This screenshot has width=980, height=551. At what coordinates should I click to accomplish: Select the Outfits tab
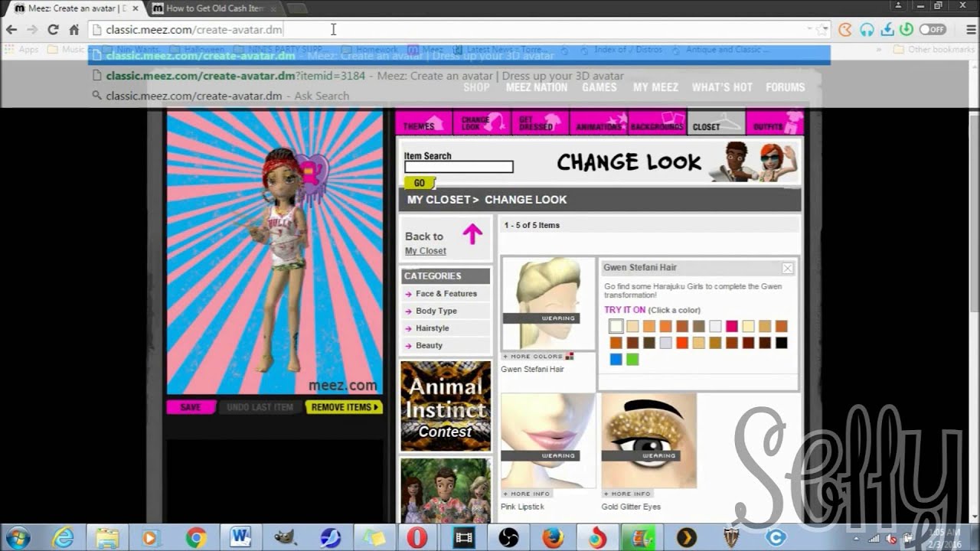pyautogui.click(x=775, y=122)
